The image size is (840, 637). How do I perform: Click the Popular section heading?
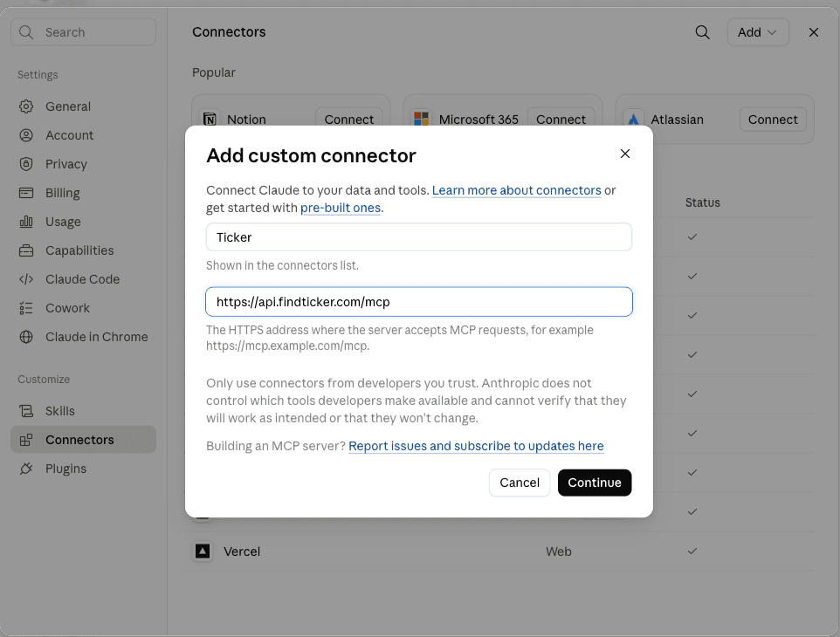[x=214, y=72]
